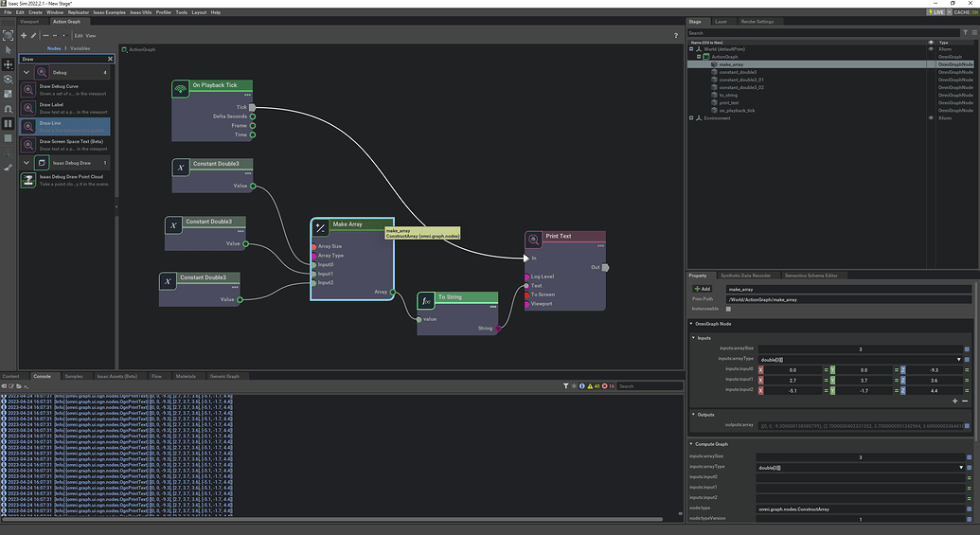
Task: Click the LIVE button
Action: pos(937,12)
